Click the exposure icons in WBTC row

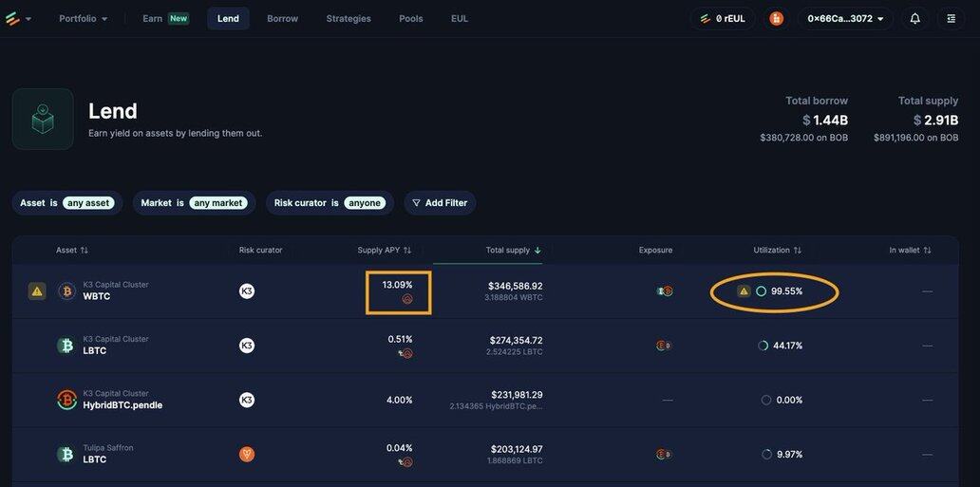665,291
